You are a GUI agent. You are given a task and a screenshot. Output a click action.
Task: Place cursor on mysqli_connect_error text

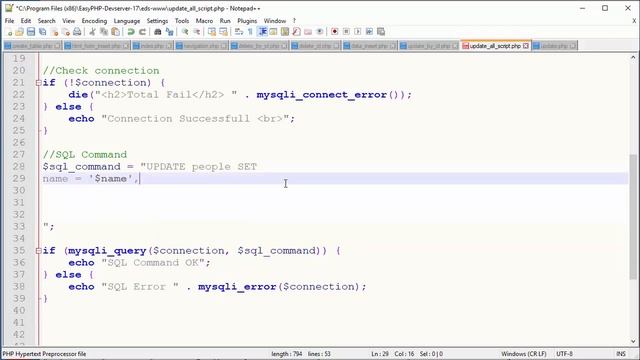coord(322,95)
